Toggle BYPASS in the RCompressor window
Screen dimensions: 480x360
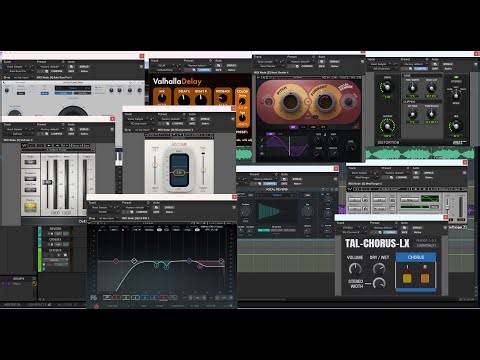point(205,119)
